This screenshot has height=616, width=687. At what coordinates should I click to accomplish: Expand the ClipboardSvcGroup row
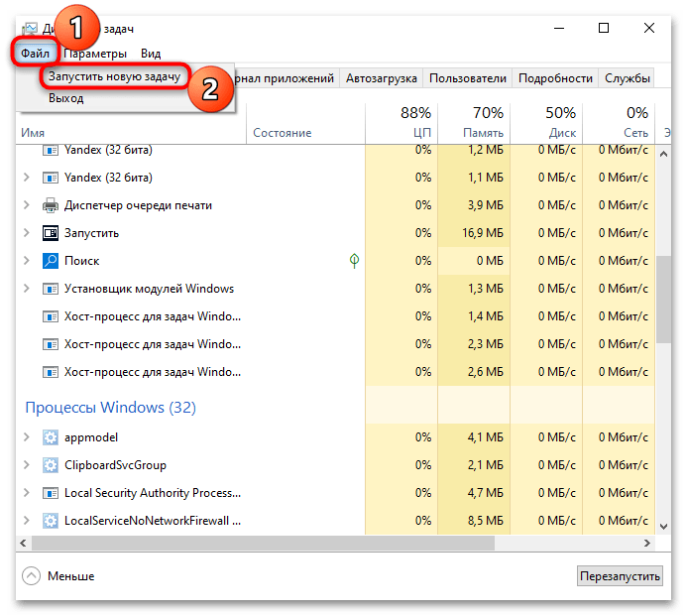27,465
